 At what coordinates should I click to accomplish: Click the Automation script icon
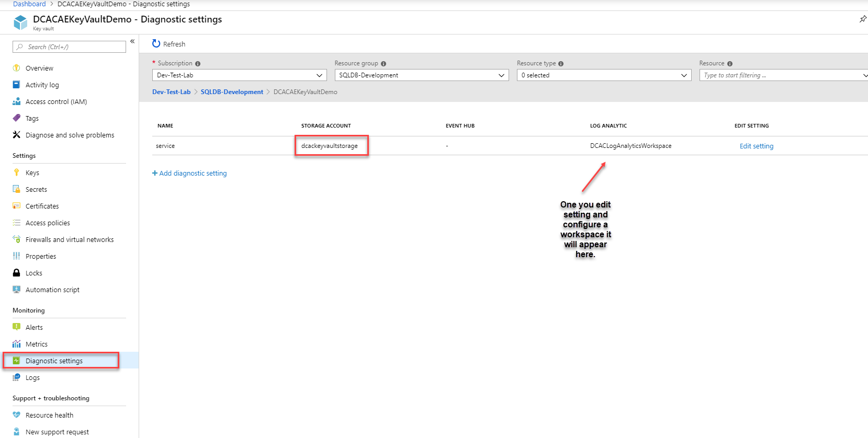pyautogui.click(x=16, y=290)
